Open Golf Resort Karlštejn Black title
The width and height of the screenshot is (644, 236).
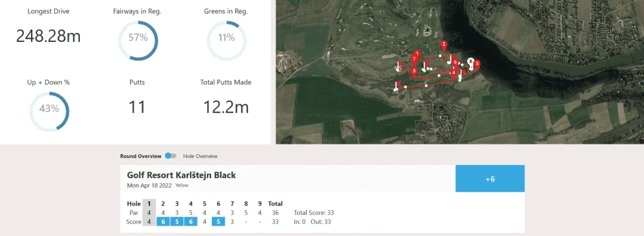coord(182,175)
